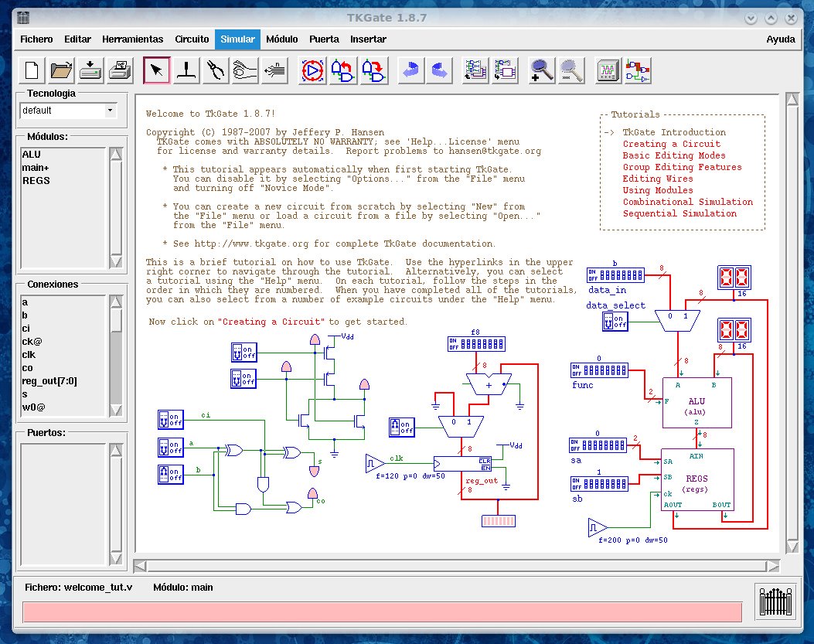
Task: Click the f8 DIP switch
Action: coord(476,344)
